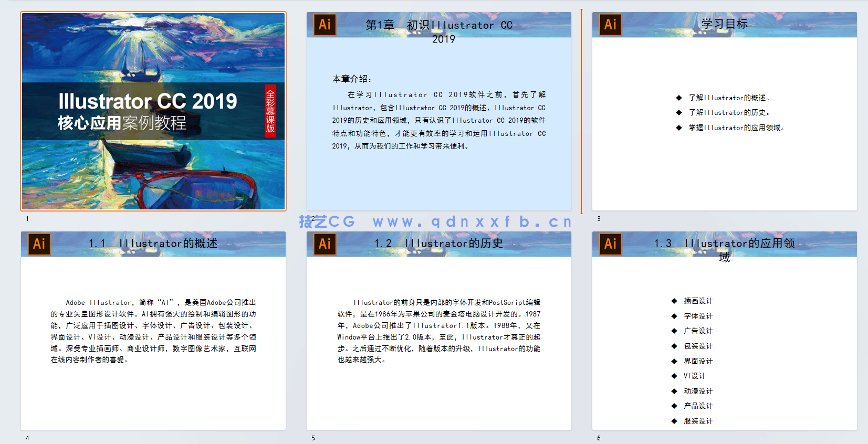Click bullet '广告设计' on slide 6
This screenshot has width=868, height=444.
click(x=698, y=331)
